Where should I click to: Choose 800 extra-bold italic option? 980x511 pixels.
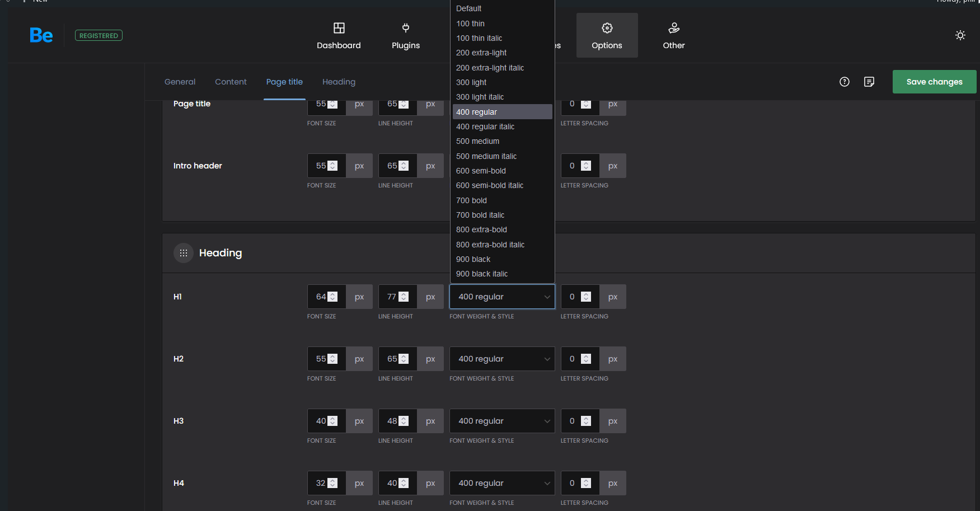pyautogui.click(x=503, y=245)
